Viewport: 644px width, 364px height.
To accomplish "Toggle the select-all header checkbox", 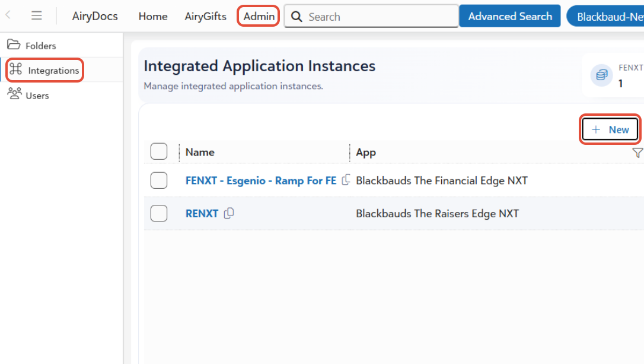I will (x=159, y=152).
